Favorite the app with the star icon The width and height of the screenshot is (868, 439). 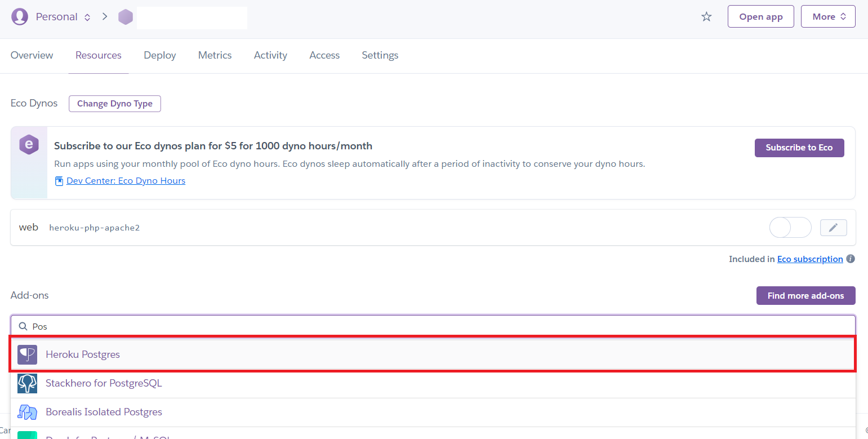(706, 17)
